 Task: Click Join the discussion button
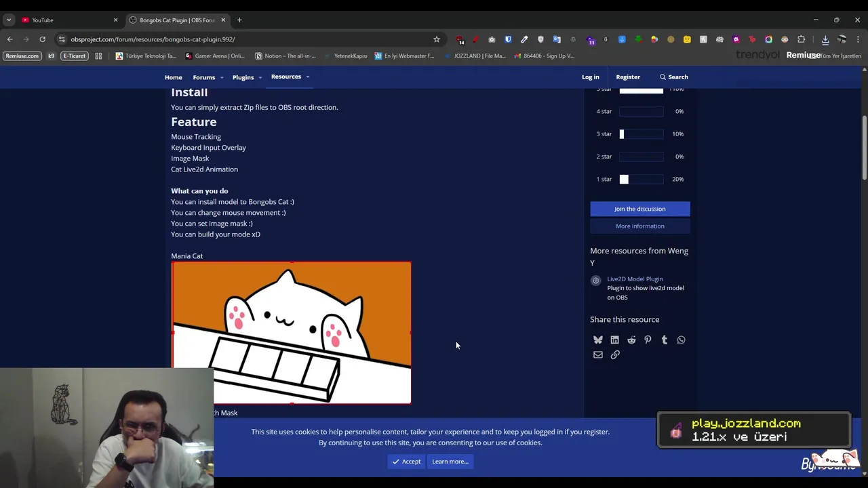click(x=640, y=209)
